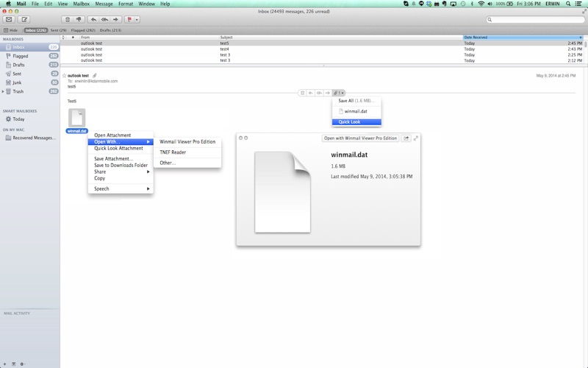Select Inbox (226) in favorites bar
This screenshot has height=368, width=588.
click(x=35, y=30)
